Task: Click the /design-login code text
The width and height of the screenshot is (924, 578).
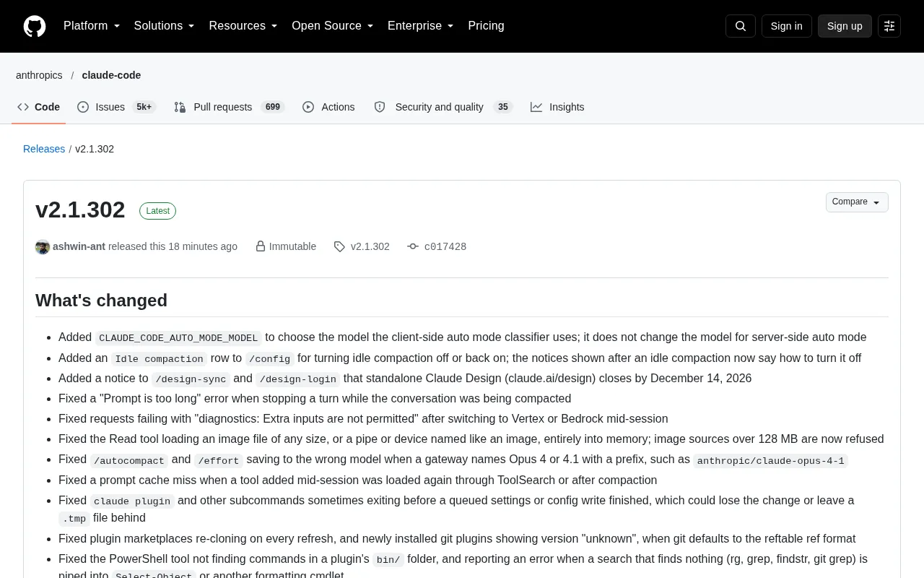Action: click(297, 379)
